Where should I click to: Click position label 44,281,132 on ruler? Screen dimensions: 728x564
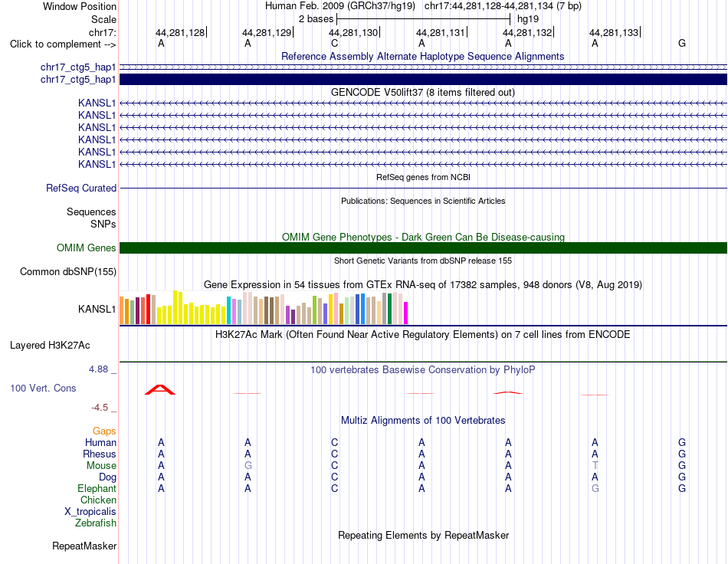(x=527, y=32)
